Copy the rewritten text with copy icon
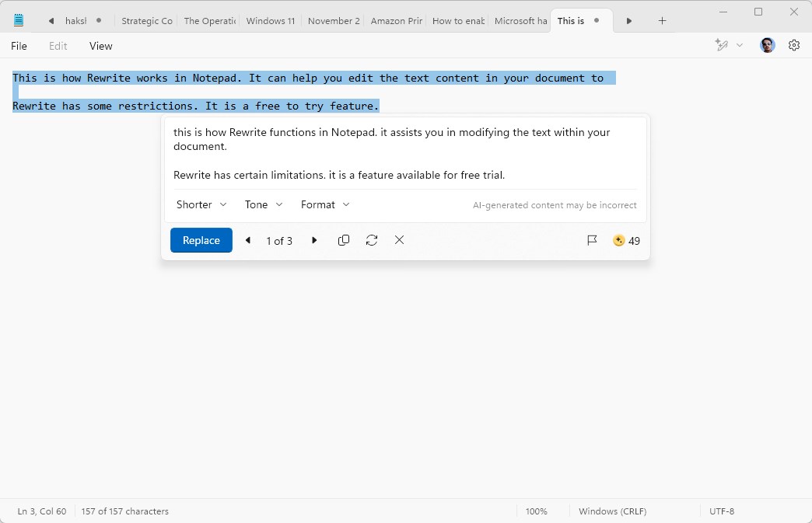Screen dimensions: 812x523 coord(344,240)
